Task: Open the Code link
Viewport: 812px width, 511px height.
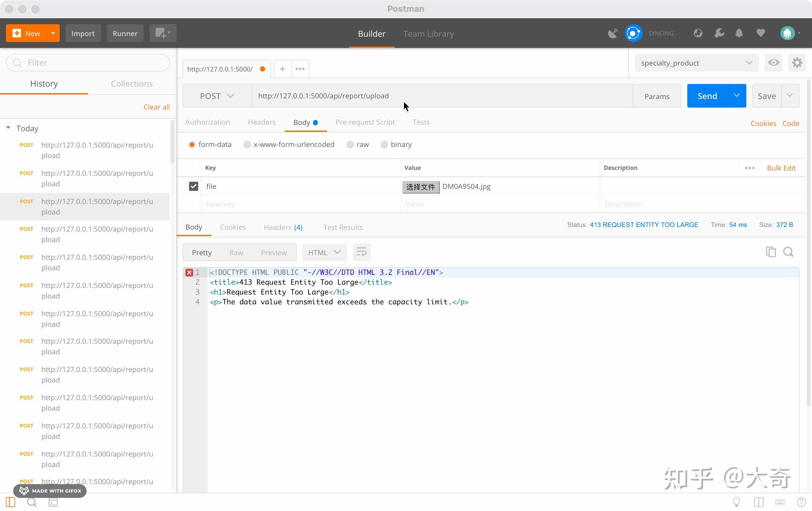Action: tap(790, 123)
